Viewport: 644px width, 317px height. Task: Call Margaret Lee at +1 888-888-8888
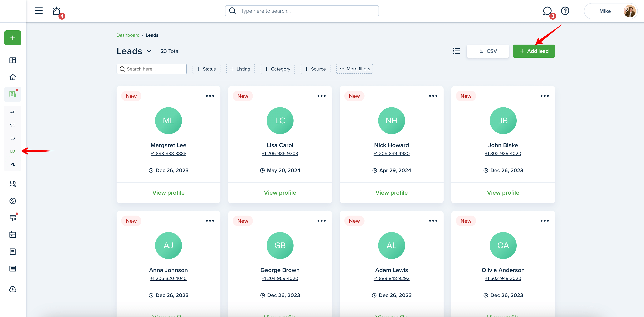tap(169, 154)
